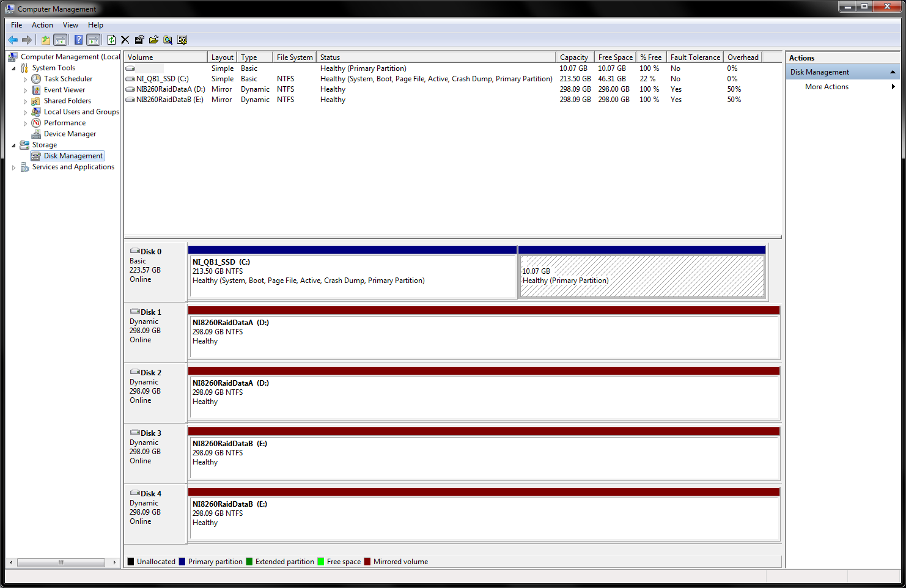Click the blue Back arrow in toolbar
This screenshot has width=906, height=588.
pyautogui.click(x=13, y=40)
